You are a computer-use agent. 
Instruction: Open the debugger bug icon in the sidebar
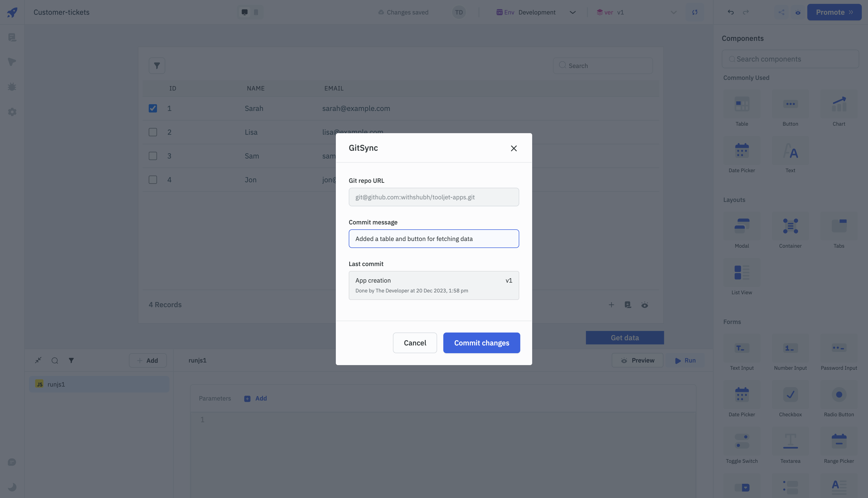tap(12, 87)
